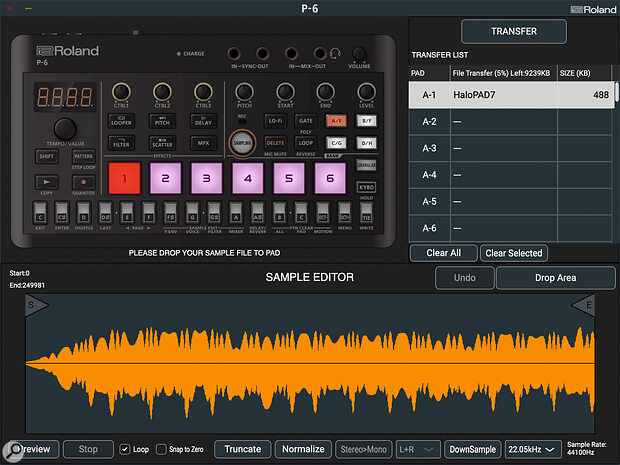Click the GRANULAR button
The height and width of the screenshot is (465, 620).
[367, 165]
